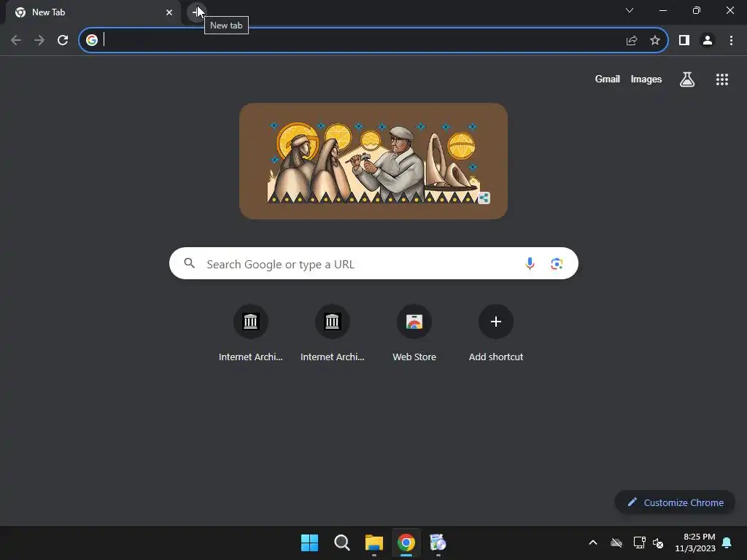This screenshot has width=747, height=560.
Task: Select the New Tab tab
Action: click(x=93, y=12)
